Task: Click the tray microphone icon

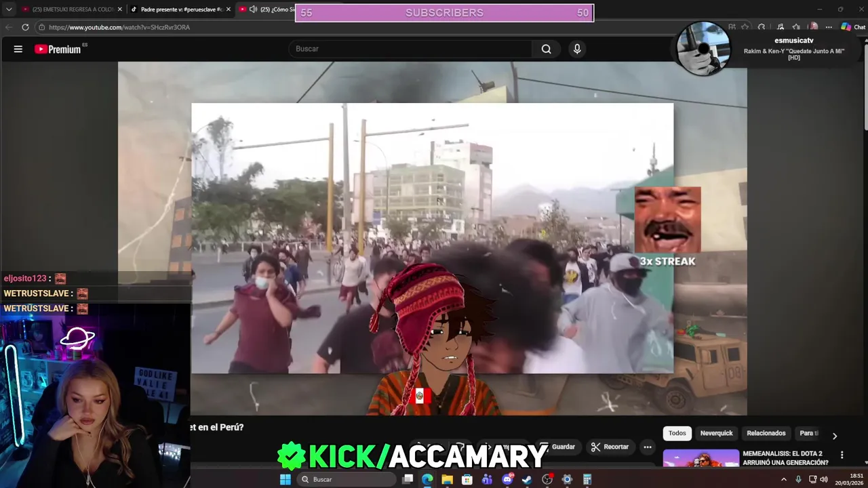Action: [x=798, y=479]
